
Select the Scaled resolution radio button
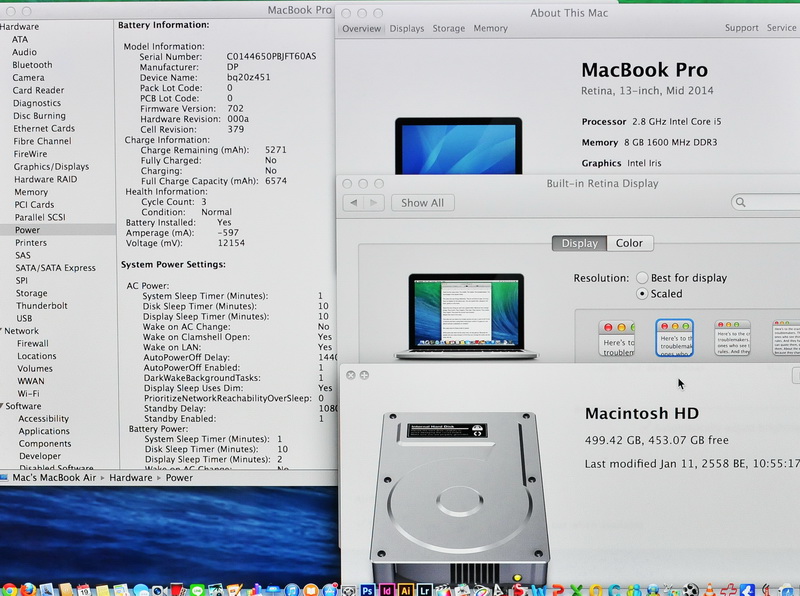tap(642, 293)
